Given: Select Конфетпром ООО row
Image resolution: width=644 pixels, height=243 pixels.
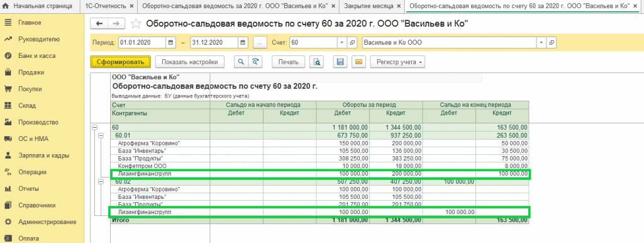Looking at the screenshot, I should tap(319, 166).
